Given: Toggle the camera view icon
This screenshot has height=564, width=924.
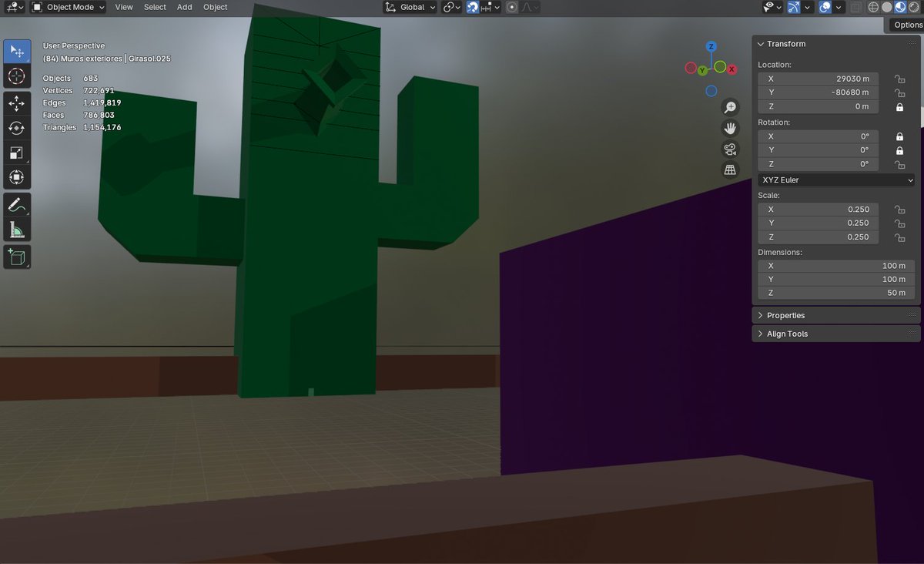Looking at the screenshot, I should tap(730, 149).
